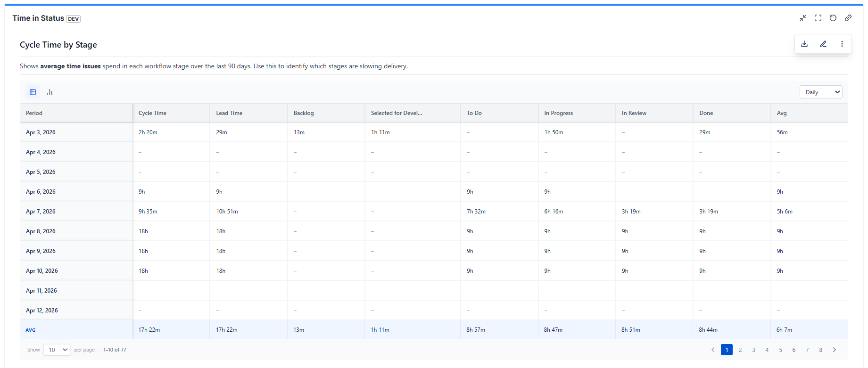Select the Apr 6, 2026 row label

click(x=41, y=192)
